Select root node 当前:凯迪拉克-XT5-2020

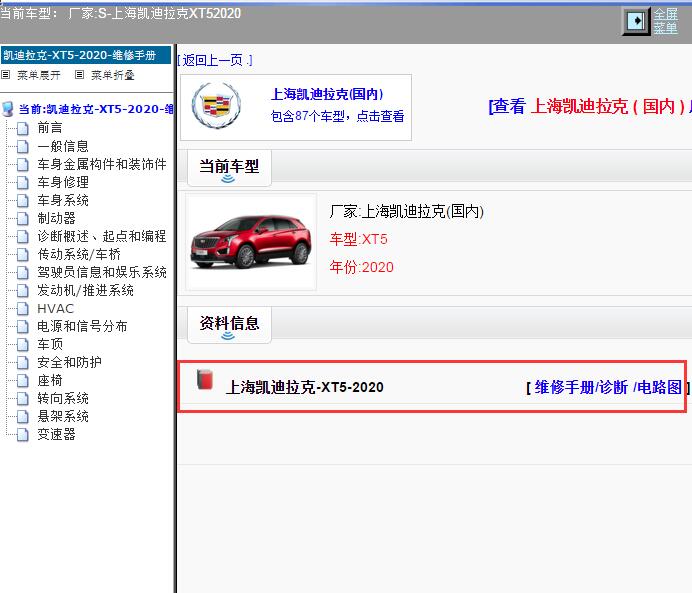pyautogui.click(x=96, y=109)
